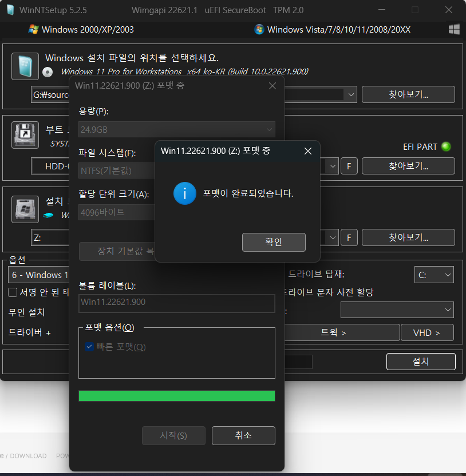Click the small cyan drive icon under install drive
The width and height of the screenshot is (466, 476).
click(48, 215)
